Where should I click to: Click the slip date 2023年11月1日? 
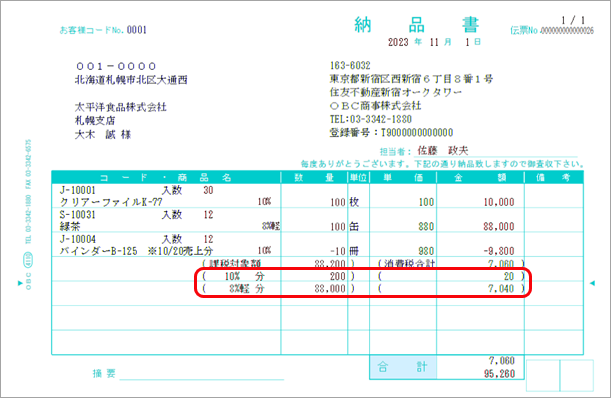(x=434, y=42)
